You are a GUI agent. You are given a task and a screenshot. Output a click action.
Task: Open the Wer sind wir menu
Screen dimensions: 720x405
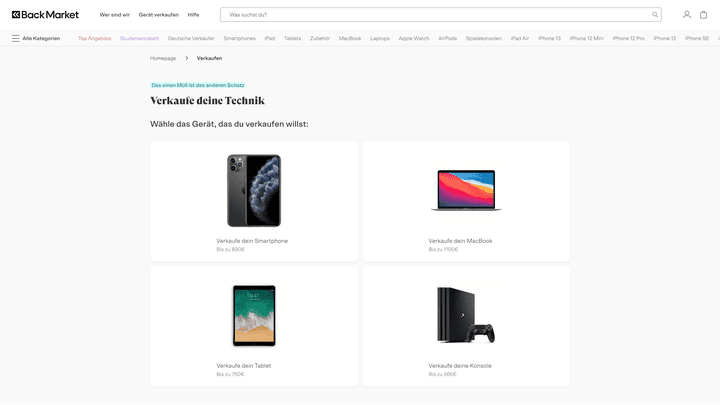coord(115,15)
